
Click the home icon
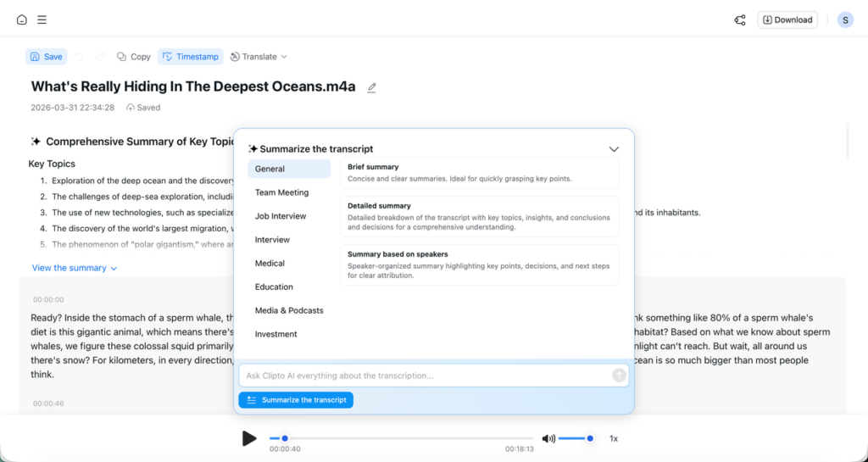[x=22, y=20]
